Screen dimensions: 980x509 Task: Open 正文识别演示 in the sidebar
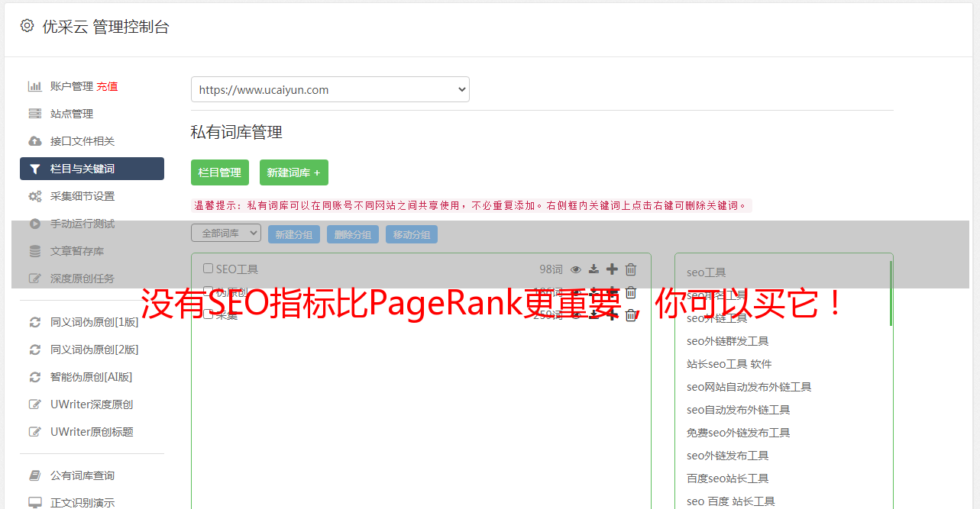pyautogui.click(x=82, y=503)
